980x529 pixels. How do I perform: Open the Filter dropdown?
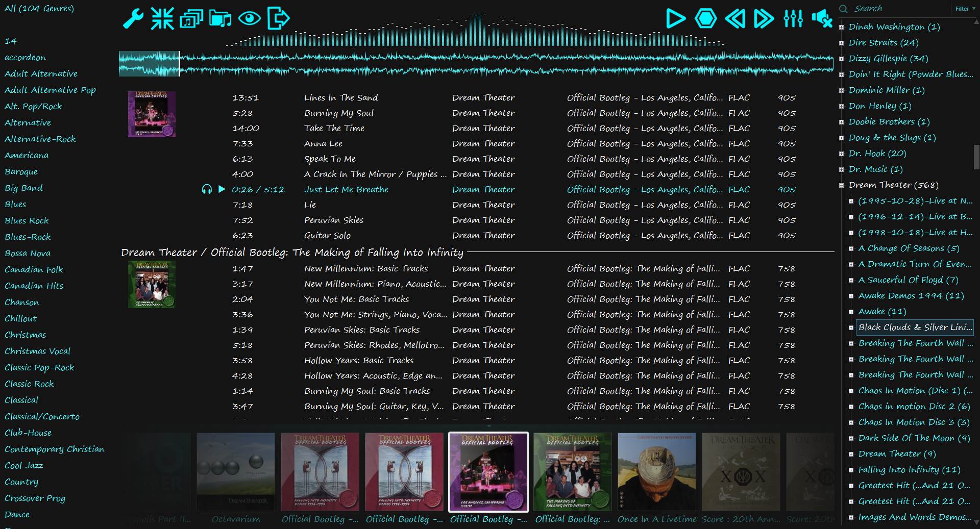965,9
